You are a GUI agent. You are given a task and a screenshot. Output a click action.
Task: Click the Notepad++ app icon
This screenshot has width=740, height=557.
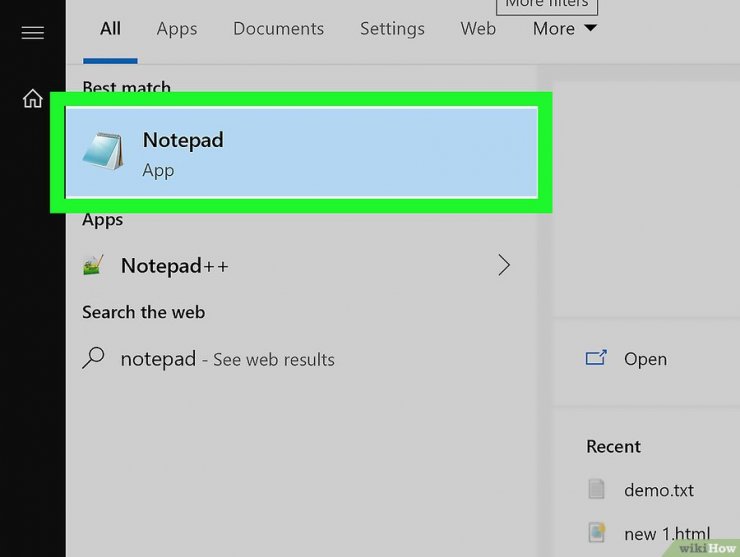pos(93,265)
